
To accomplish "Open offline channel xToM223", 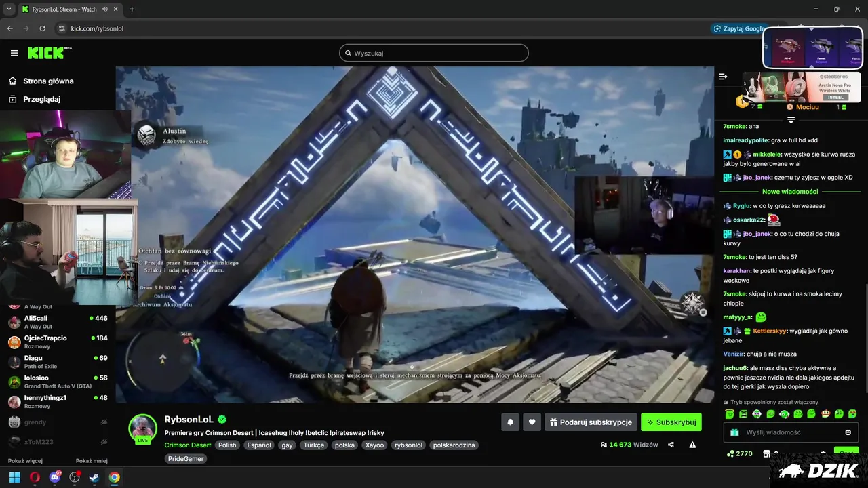I will point(58,442).
